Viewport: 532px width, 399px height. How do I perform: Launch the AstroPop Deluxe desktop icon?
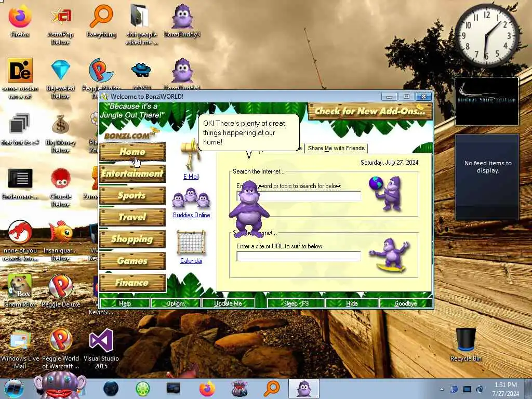coord(60,24)
